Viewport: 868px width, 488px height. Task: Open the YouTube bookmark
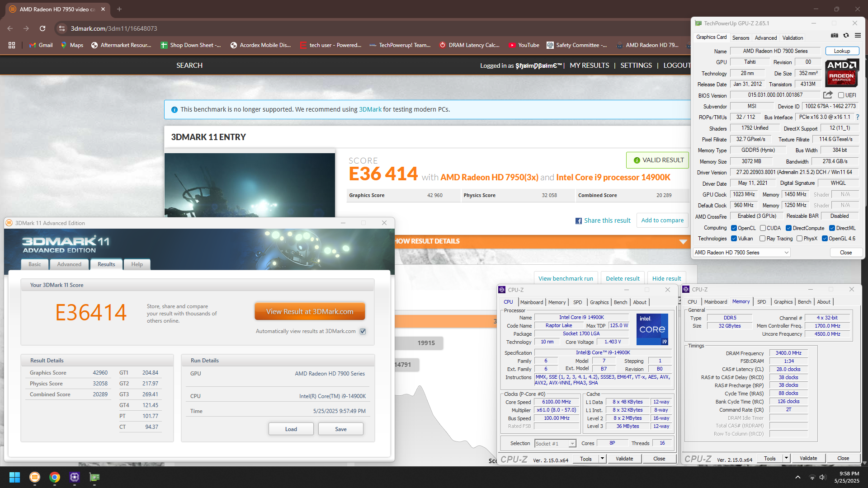(x=524, y=45)
